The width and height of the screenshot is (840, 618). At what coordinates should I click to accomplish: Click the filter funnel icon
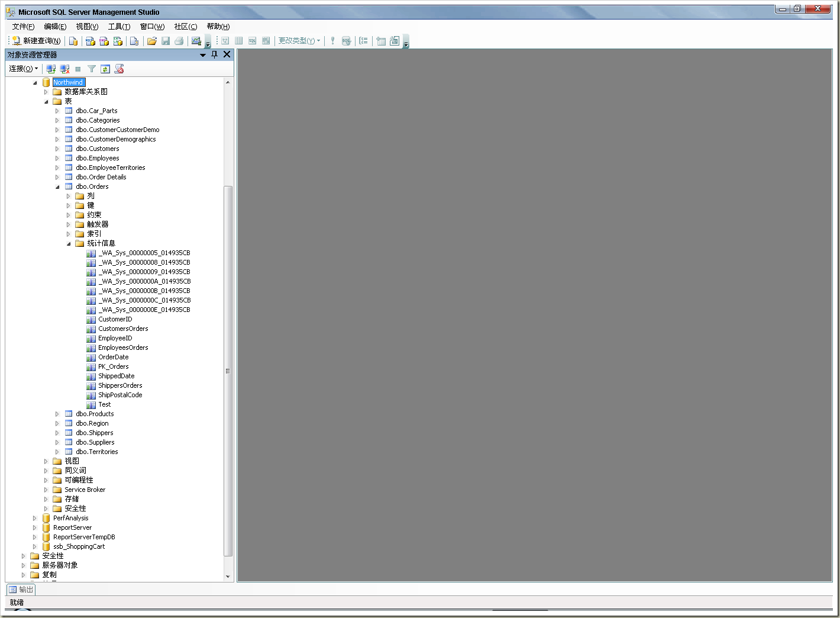click(92, 69)
